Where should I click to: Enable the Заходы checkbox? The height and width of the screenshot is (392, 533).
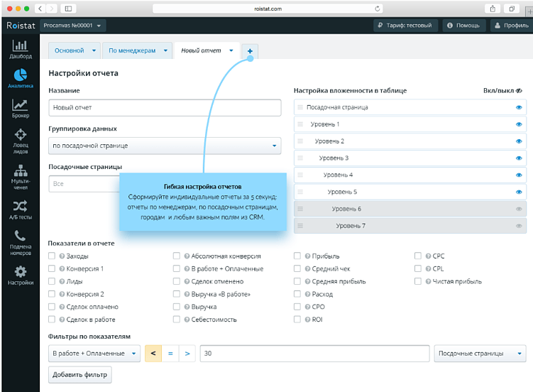tap(52, 256)
